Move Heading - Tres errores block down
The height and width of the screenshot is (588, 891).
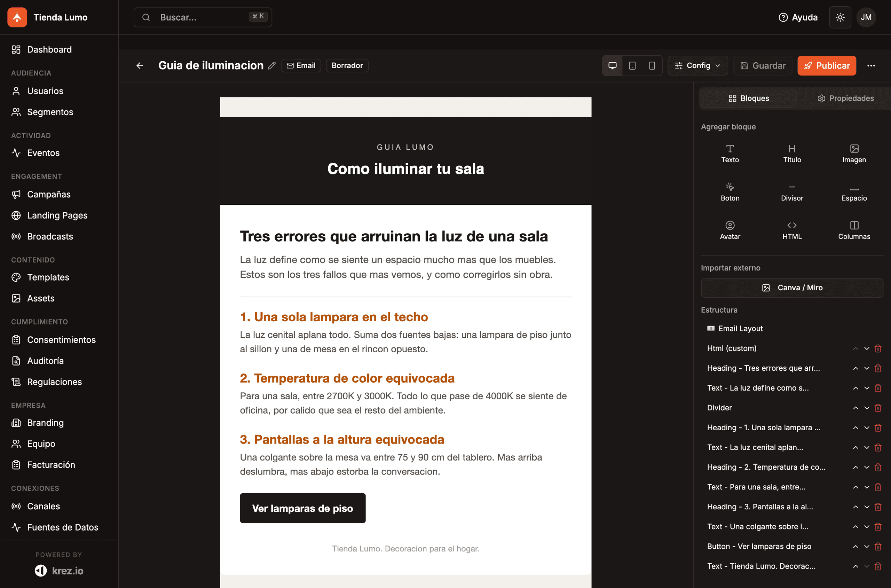click(866, 368)
